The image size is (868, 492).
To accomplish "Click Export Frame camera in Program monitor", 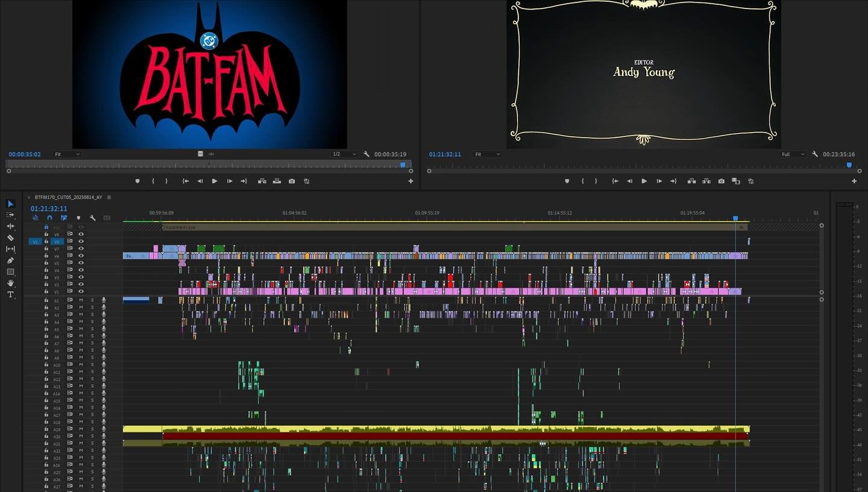I will (722, 181).
